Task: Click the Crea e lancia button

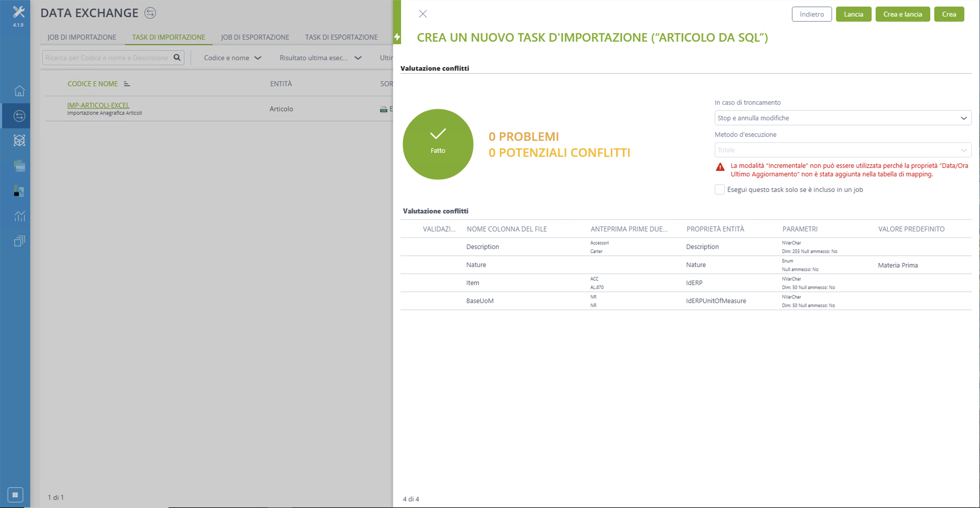Action: (902, 14)
